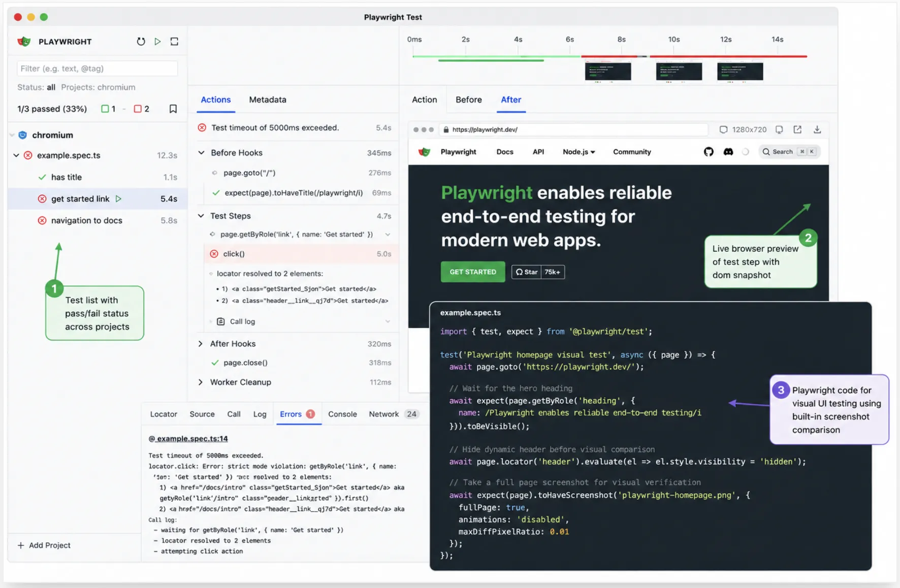Expand the After Hooks section
Viewport: 900px width, 588px height.
tap(201, 344)
